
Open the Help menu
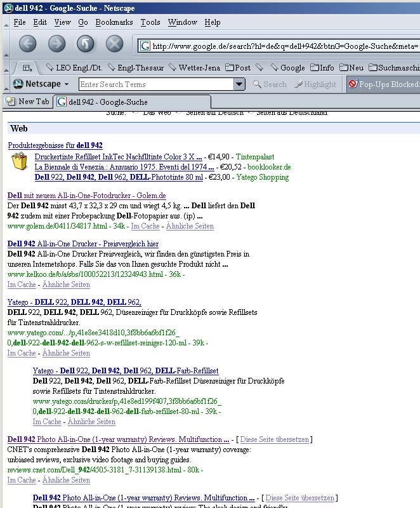[213, 22]
